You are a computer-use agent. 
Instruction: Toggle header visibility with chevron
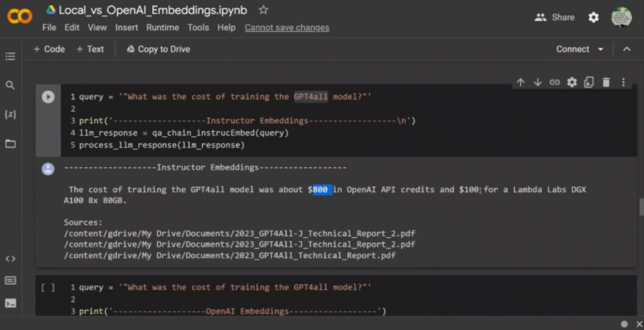(x=626, y=49)
